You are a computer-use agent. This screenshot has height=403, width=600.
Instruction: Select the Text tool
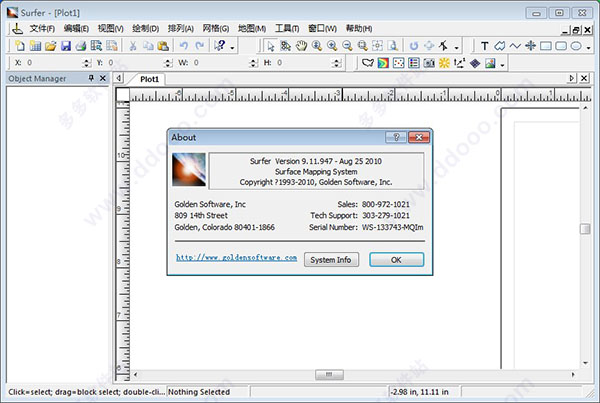484,46
